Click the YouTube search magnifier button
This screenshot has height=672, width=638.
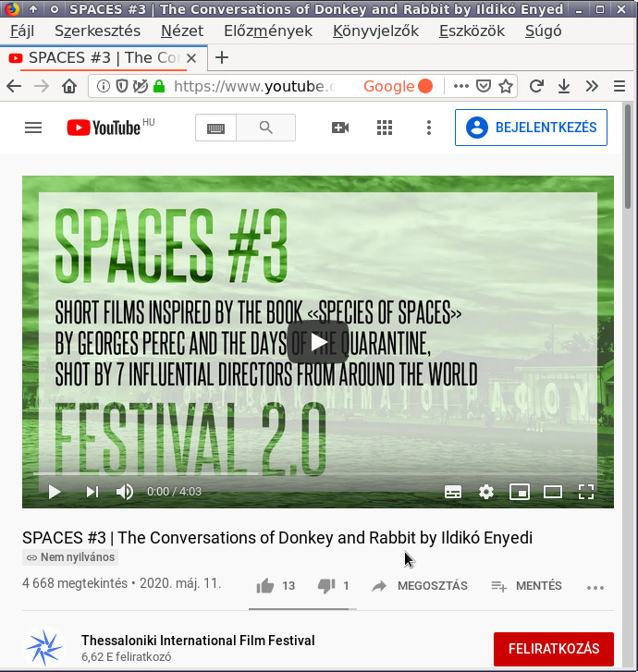(266, 128)
